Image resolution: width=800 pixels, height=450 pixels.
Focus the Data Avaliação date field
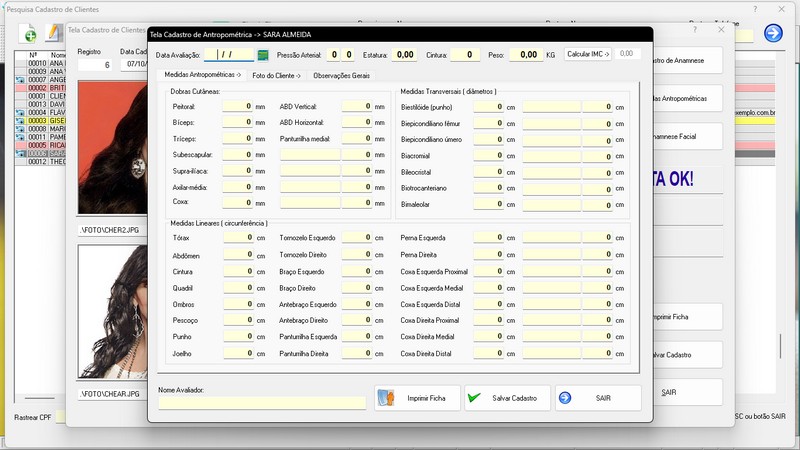tap(229, 55)
